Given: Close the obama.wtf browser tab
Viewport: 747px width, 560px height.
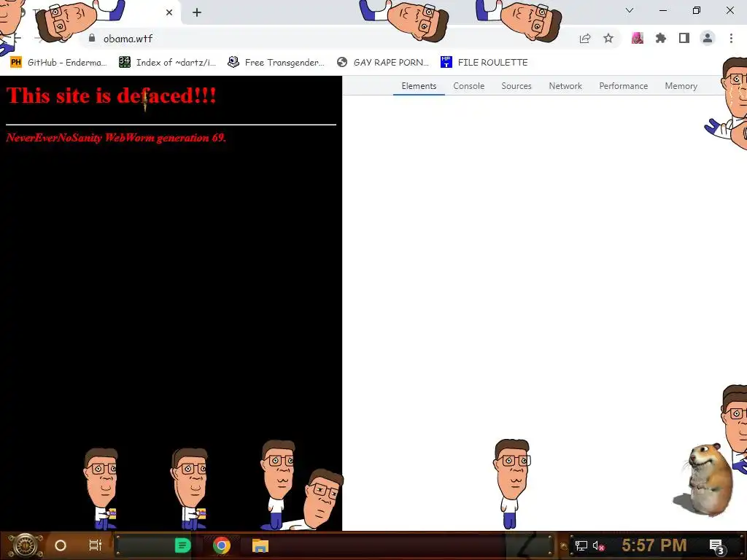Looking at the screenshot, I should point(169,12).
